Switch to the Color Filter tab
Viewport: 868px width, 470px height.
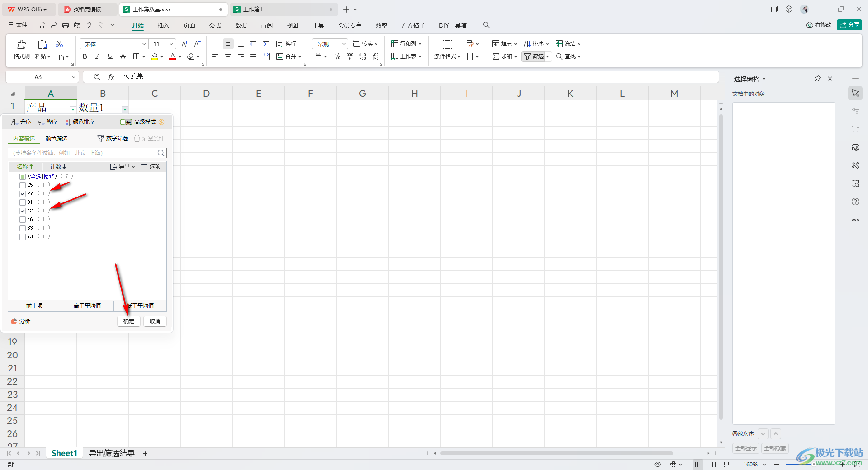tap(57, 139)
